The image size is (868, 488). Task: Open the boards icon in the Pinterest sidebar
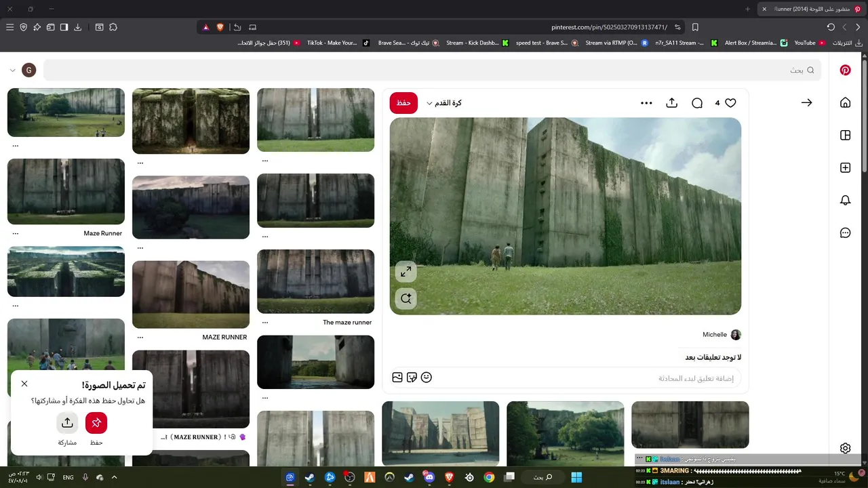click(845, 135)
